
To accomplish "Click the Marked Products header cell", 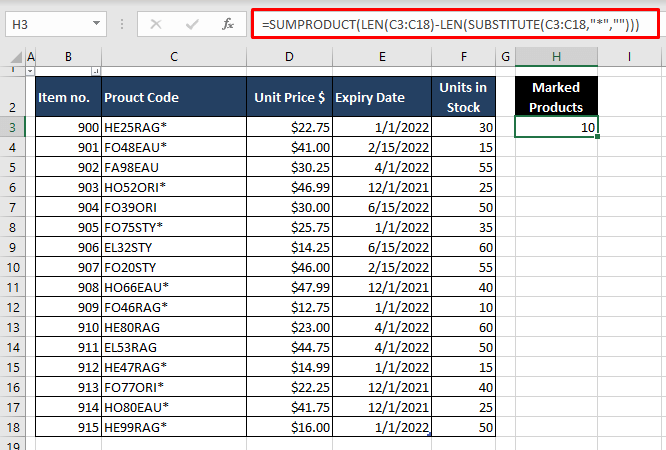I will coord(556,97).
